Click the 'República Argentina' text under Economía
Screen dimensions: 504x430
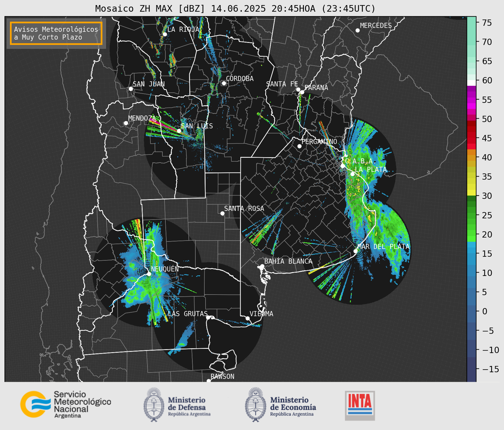pyautogui.click(x=292, y=414)
